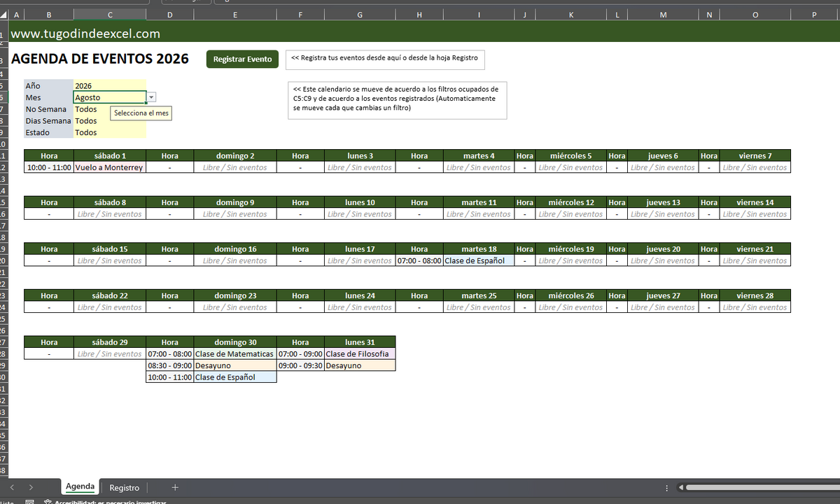Click the sábado 1 day header
The height and width of the screenshot is (504, 840).
tap(110, 155)
